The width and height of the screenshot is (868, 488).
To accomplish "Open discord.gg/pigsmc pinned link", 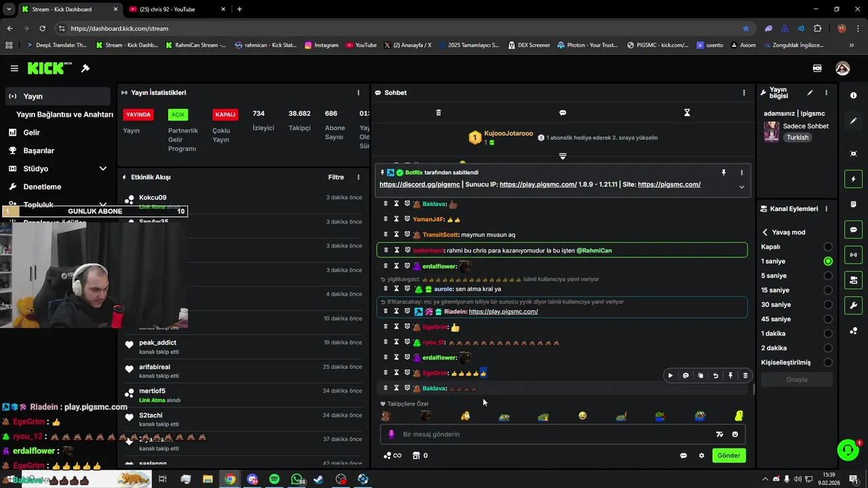I will click(420, 184).
